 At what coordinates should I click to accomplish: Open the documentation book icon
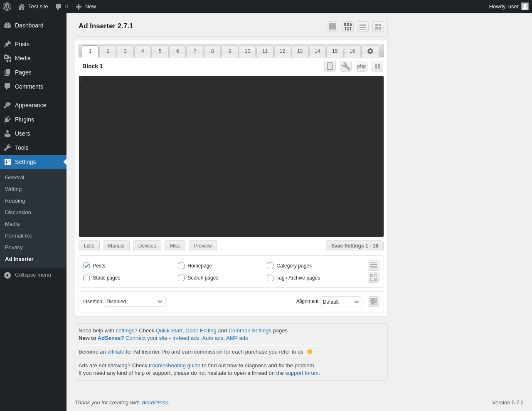pos(332,27)
